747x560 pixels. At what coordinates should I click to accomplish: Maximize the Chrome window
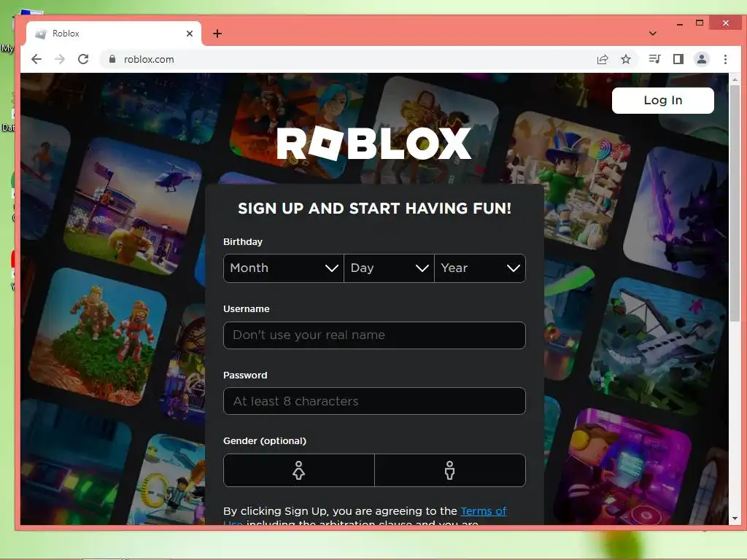pos(700,23)
